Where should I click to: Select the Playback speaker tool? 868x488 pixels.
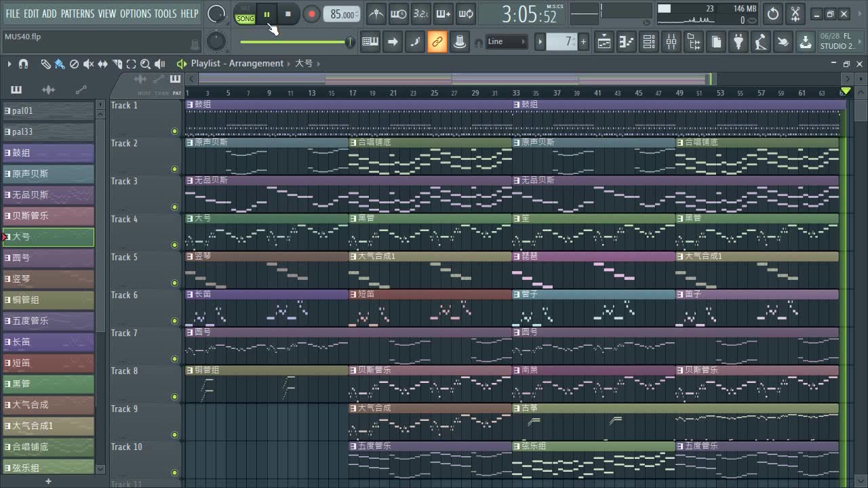tap(160, 64)
